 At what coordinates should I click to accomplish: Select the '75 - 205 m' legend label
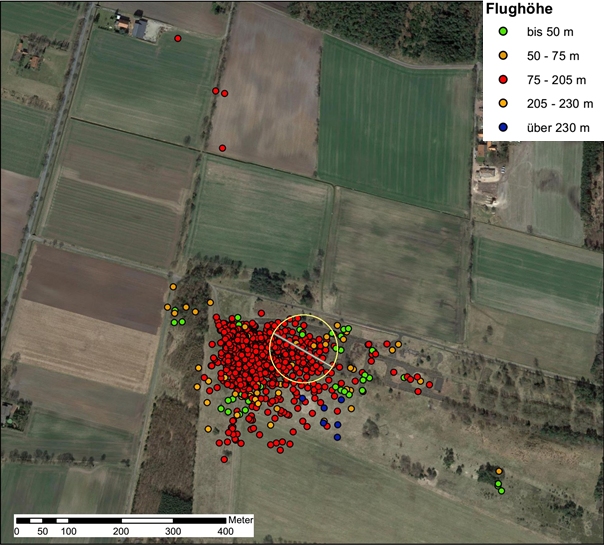tap(556, 80)
